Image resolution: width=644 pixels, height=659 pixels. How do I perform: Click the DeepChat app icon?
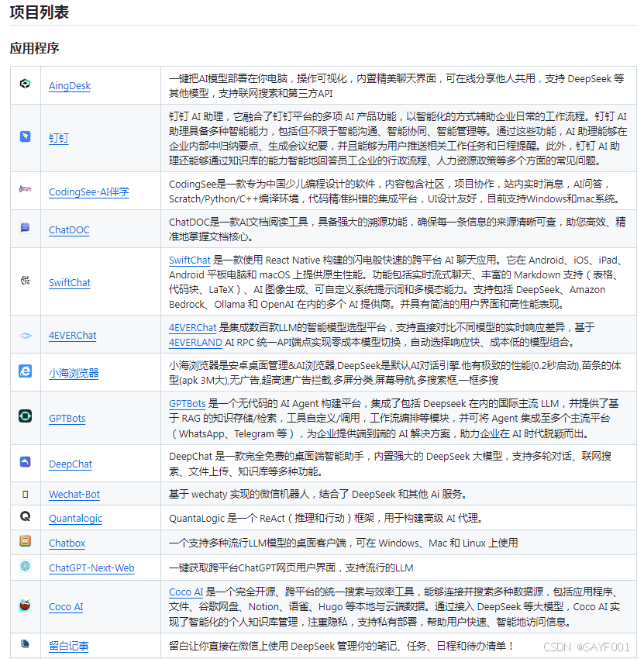click(26, 462)
